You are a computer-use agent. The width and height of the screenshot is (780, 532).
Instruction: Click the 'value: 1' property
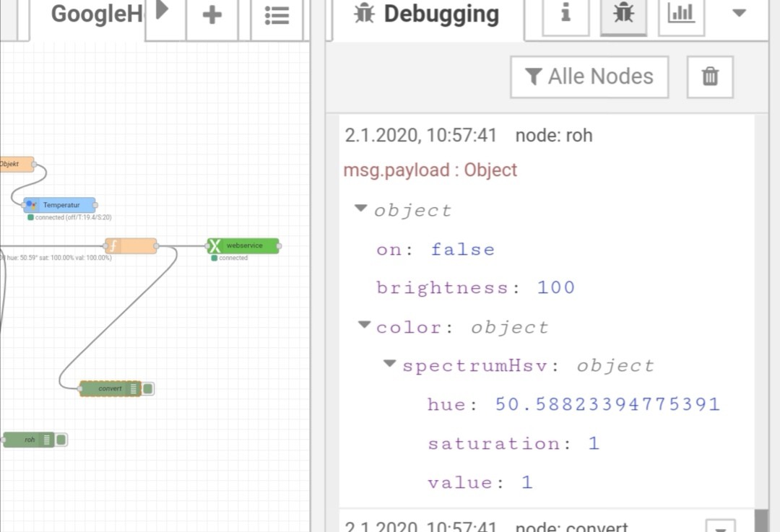[480, 481]
